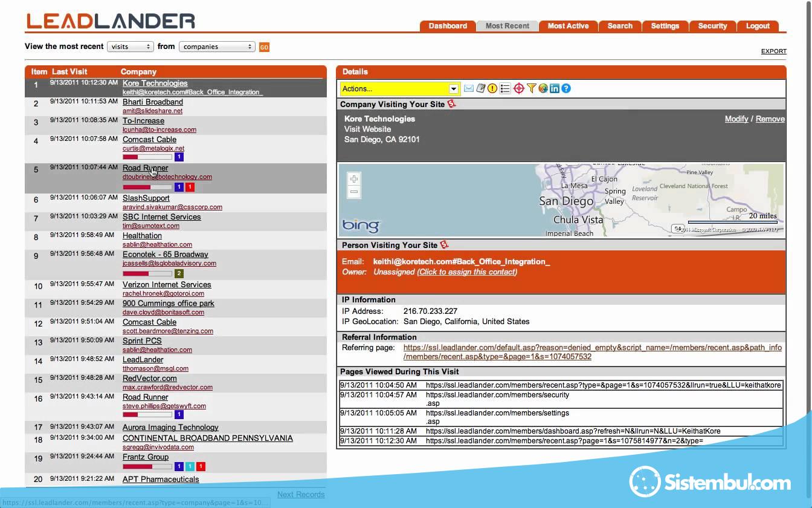
Task: Open the yellow Actions dropdown
Action: coord(399,89)
